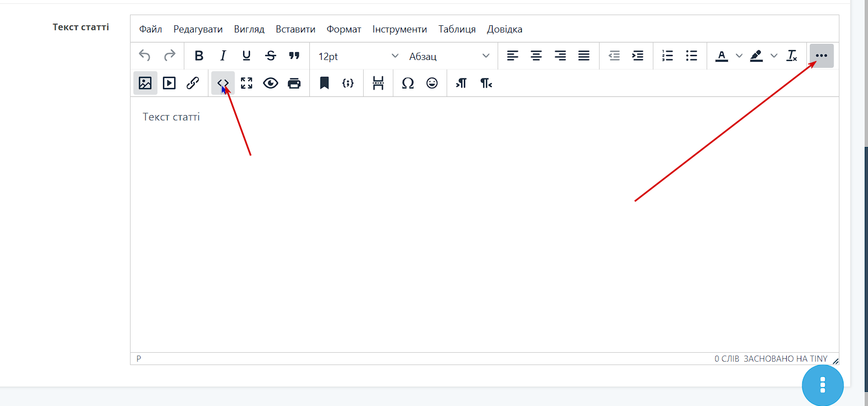Apply the current highlight background color

tap(756, 56)
